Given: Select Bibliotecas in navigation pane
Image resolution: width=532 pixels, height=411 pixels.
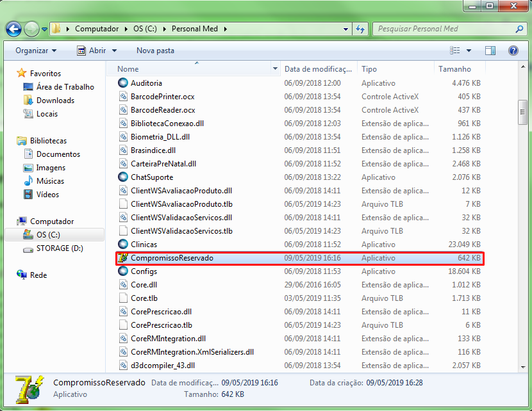Looking at the screenshot, I should pos(48,141).
